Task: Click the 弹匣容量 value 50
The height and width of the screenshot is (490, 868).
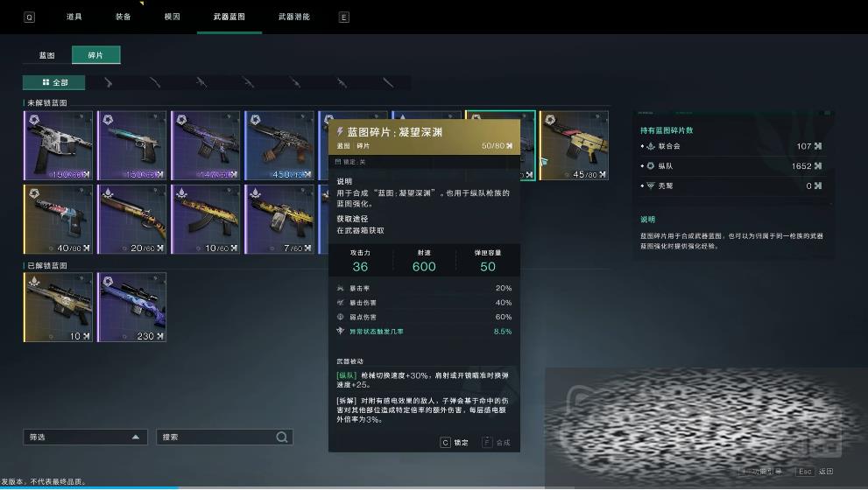Action: pos(488,267)
